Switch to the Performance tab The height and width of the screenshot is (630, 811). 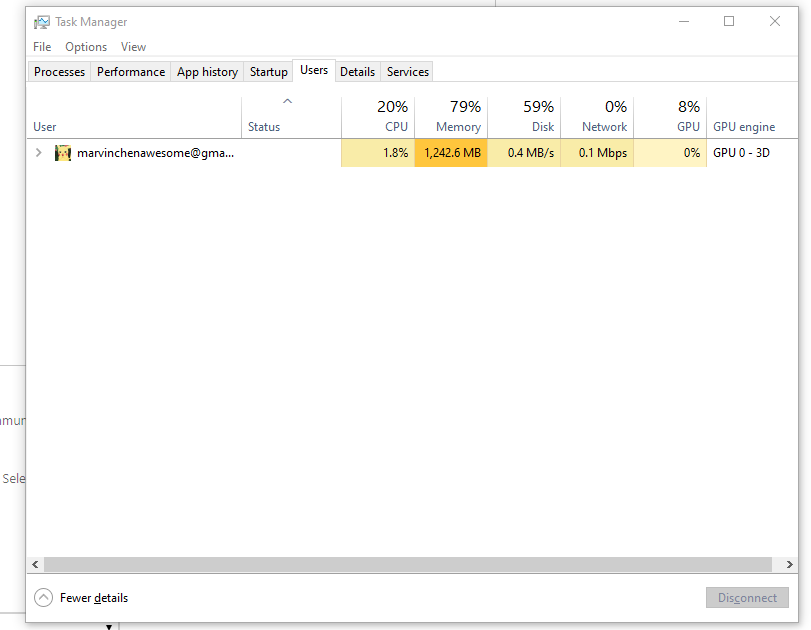pos(131,72)
